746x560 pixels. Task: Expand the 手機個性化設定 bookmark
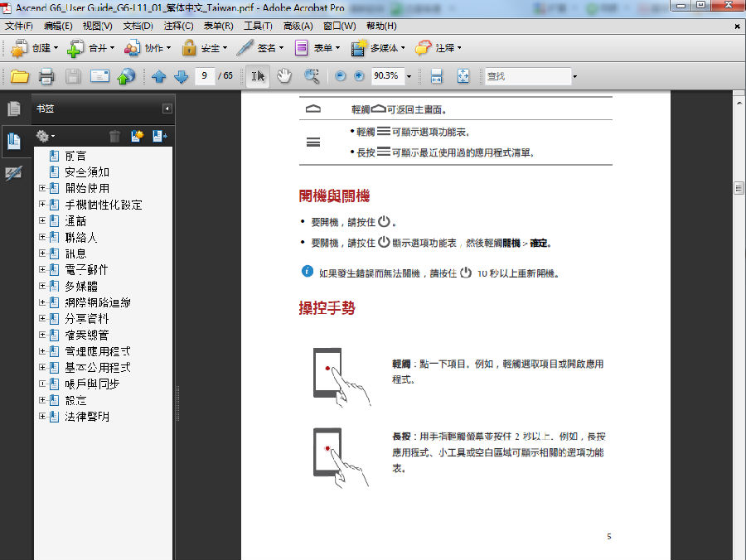point(42,205)
